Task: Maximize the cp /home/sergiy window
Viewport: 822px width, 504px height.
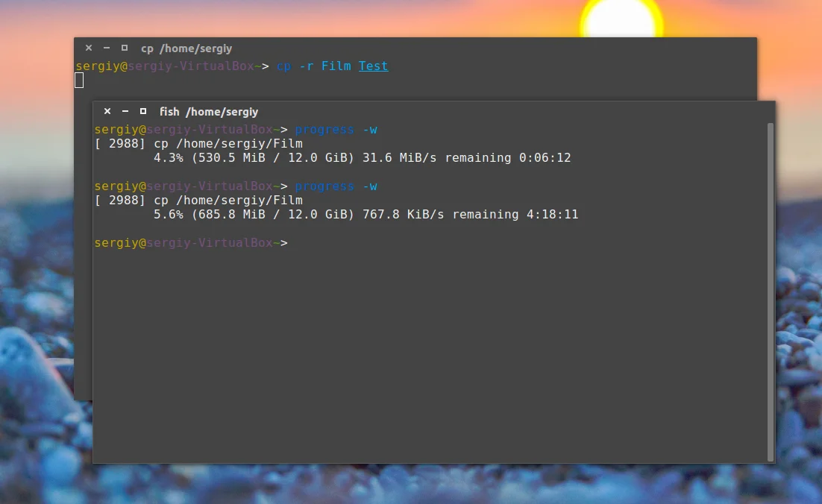Action: click(x=125, y=48)
